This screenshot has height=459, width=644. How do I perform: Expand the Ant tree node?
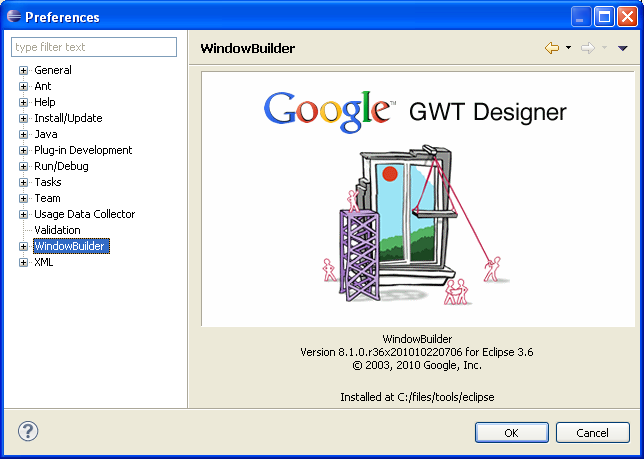pos(23,86)
